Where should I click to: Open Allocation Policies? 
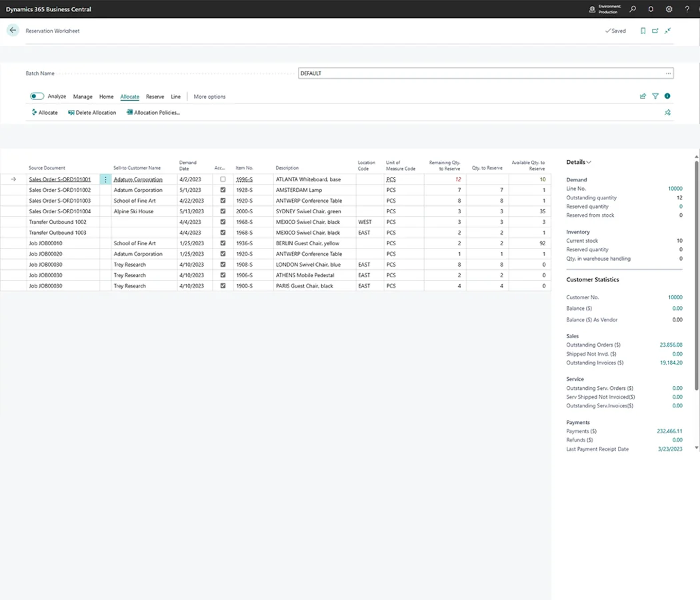(153, 113)
